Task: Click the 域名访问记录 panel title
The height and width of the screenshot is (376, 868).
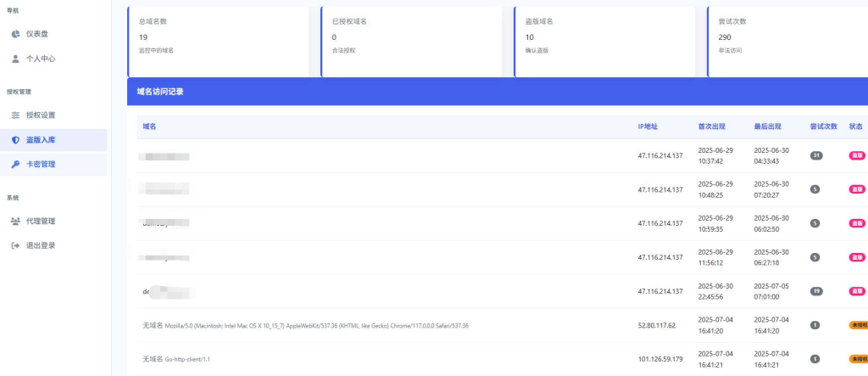Action: pyautogui.click(x=160, y=92)
